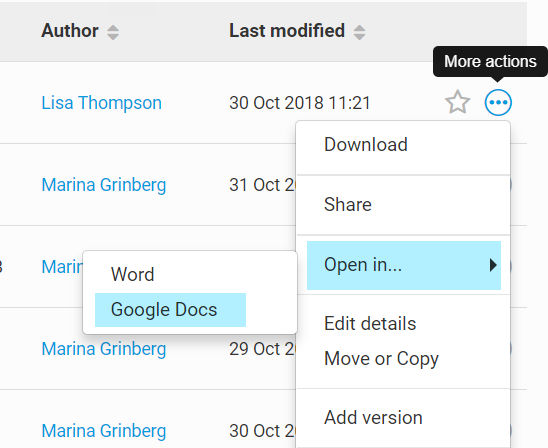Open document in Google Docs
Image resolution: width=548 pixels, height=448 pixels.
(x=170, y=310)
